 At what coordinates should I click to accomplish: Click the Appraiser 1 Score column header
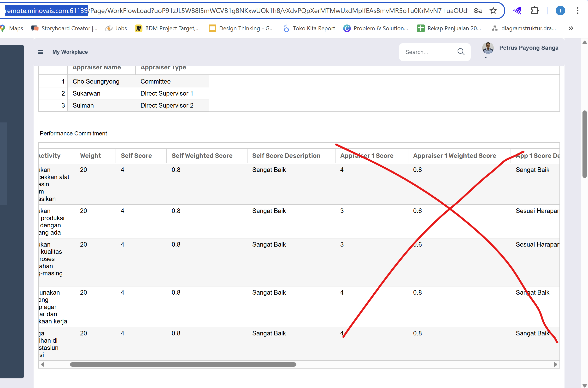point(367,156)
